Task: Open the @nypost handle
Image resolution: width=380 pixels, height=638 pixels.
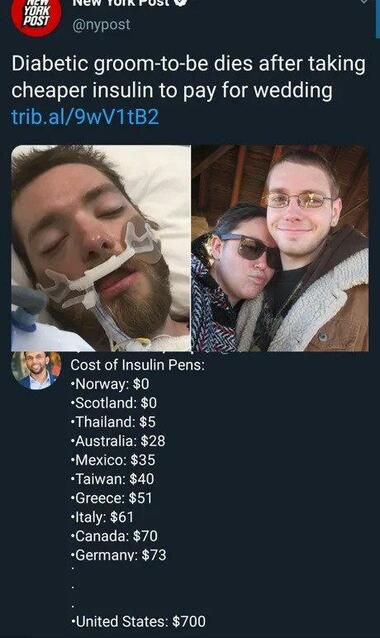Action: [101, 24]
